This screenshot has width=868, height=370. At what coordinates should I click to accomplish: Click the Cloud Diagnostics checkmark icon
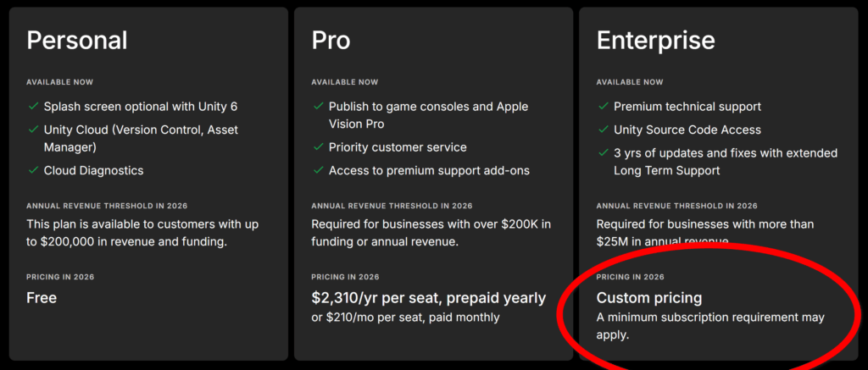point(33,171)
